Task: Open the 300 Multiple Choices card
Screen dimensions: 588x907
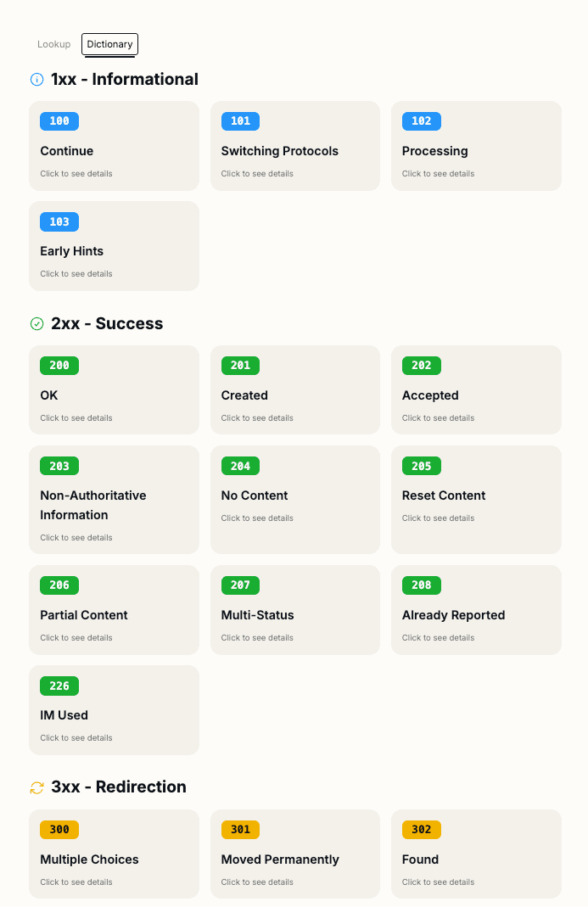Action: pyautogui.click(x=114, y=854)
